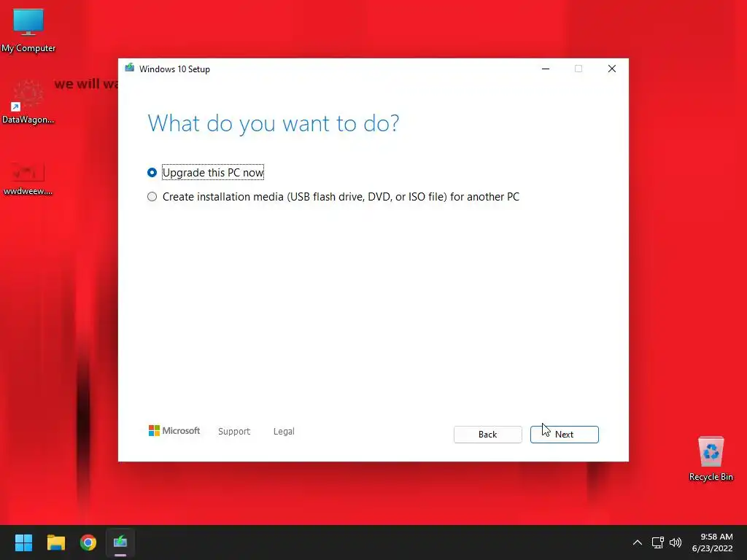Show hidden system tray icons

(x=638, y=542)
